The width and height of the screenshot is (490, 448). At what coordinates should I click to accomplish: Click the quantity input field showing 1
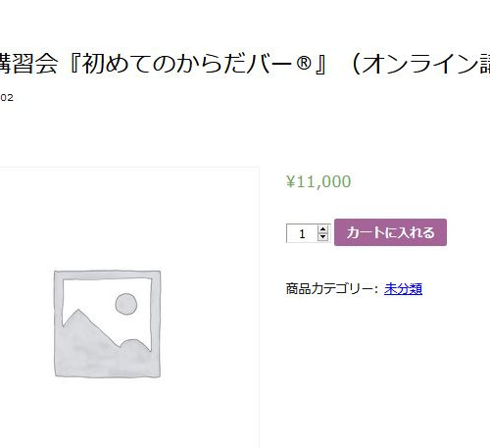[x=309, y=233]
